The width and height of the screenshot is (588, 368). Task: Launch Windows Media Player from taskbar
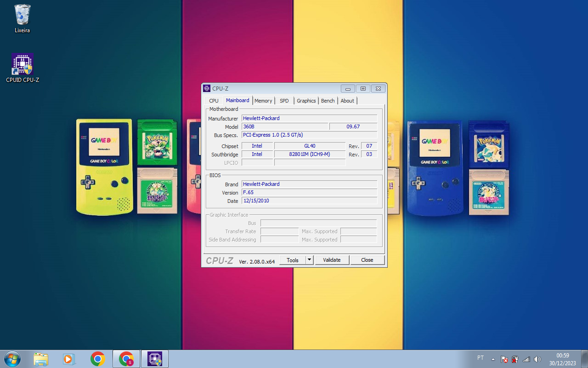[69, 359]
